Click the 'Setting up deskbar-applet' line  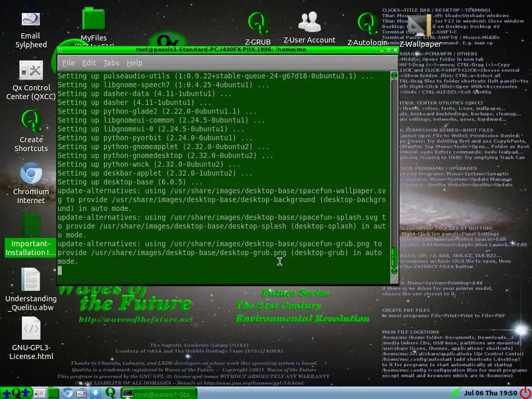(x=155, y=173)
